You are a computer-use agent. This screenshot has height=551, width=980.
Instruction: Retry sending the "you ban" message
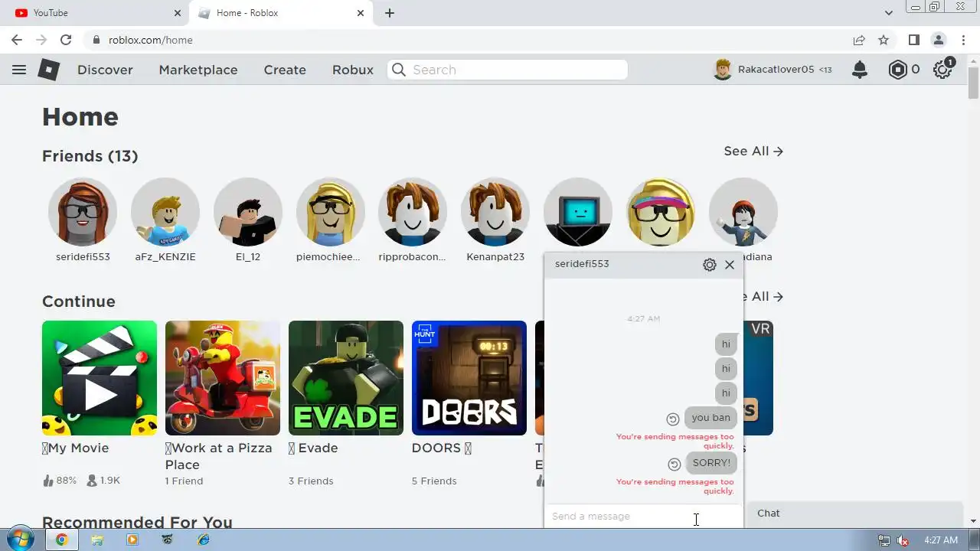pyautogui.click(x=673, y=419)
